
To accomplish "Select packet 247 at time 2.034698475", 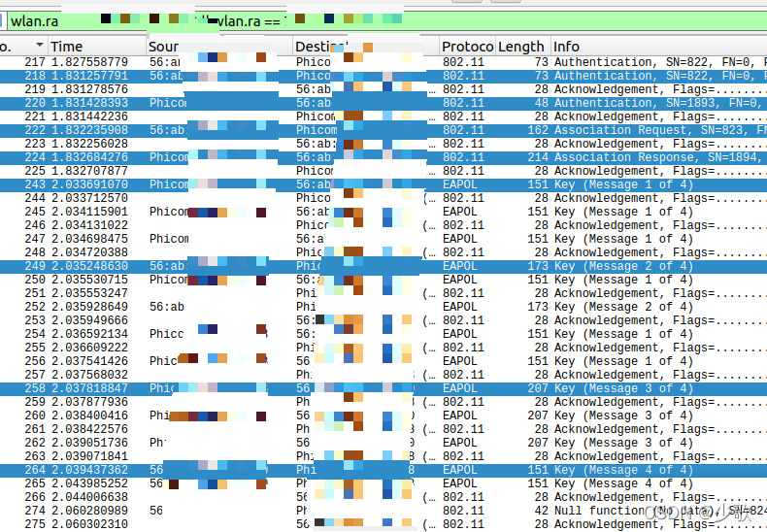I will [x=383, y=239].
